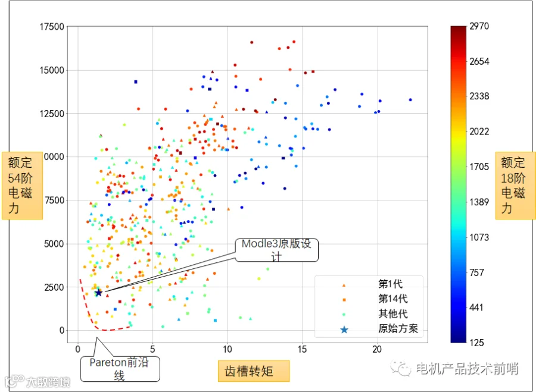Click the 额定18阶电磁力 colorbar title
Screen dimensions: 536x392
click(x=515, y=186)
